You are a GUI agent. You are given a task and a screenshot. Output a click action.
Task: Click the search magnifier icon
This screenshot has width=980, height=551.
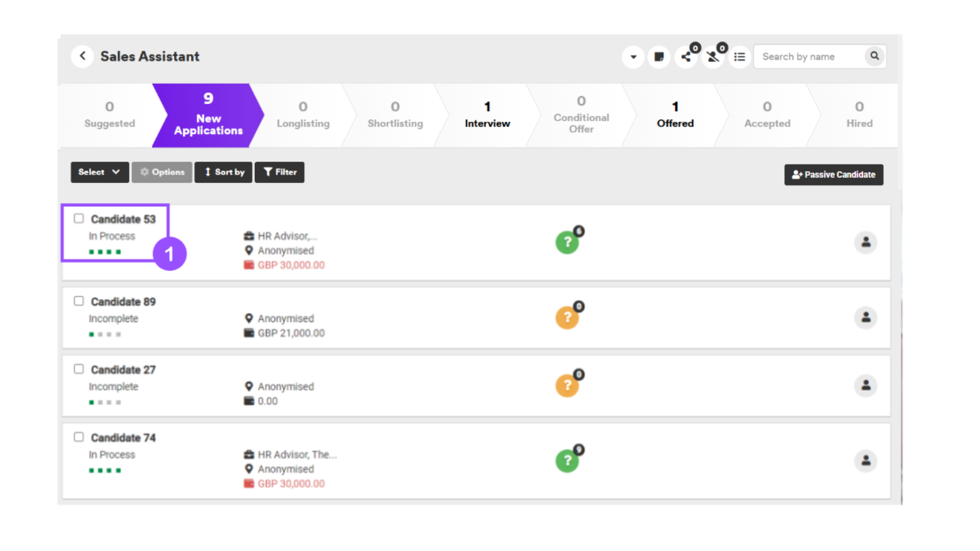pyautogui.click(x=875, y=56)
